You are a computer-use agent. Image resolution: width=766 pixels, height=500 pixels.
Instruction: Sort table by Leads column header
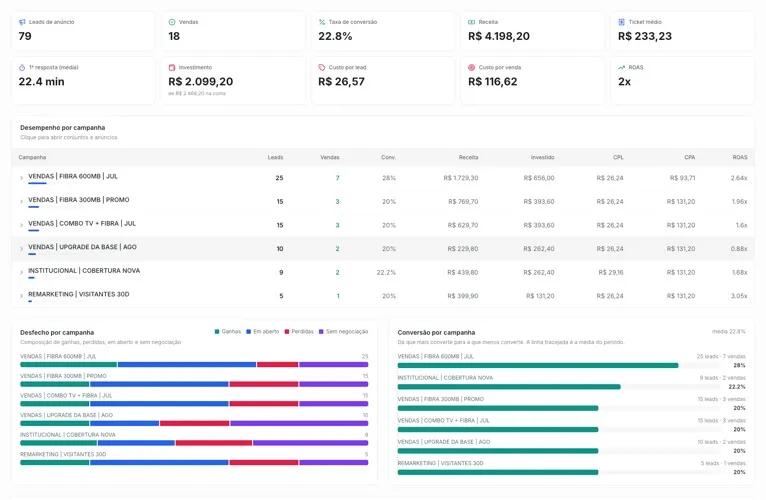(275, 157)
